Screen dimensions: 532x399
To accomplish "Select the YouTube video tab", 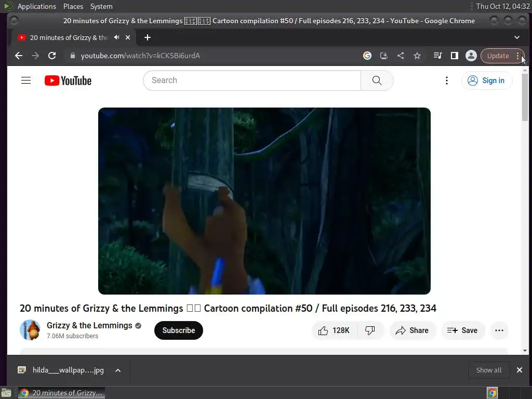I will 69,37.
